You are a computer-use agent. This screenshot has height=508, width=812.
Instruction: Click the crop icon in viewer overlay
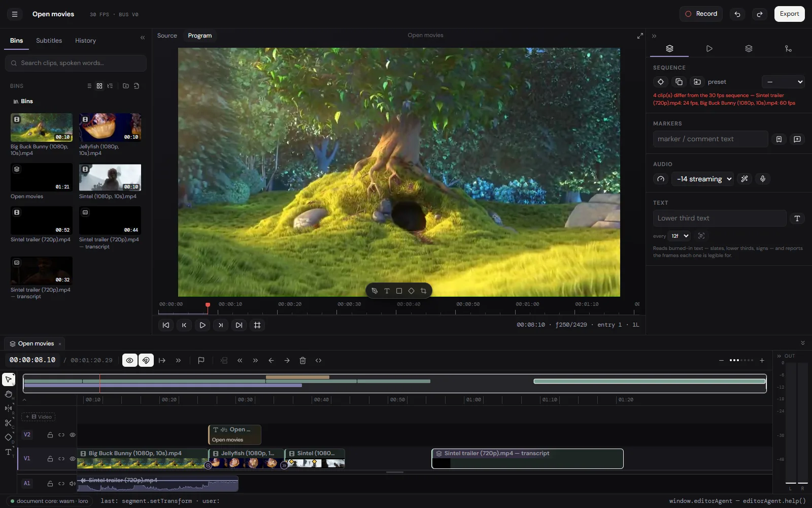(x=423, y=291)
